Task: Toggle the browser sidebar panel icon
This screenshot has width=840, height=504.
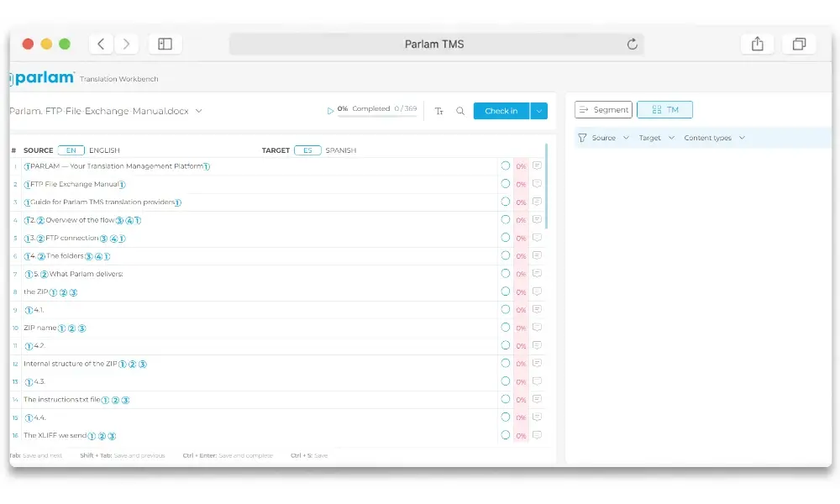Action: [x=165, y=44]
